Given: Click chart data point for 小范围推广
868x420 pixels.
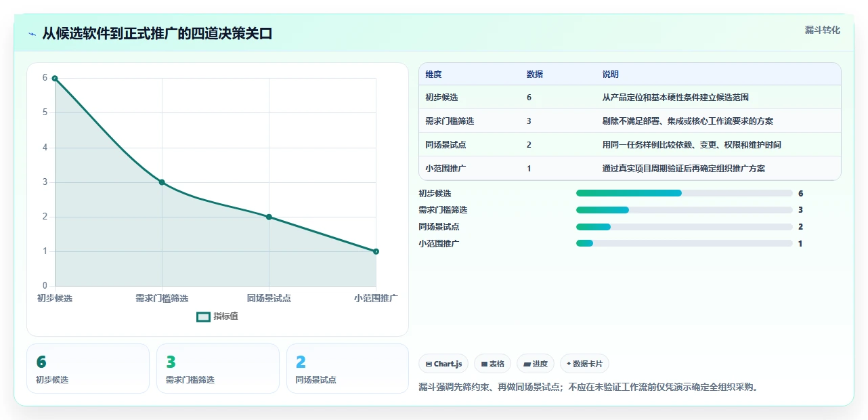Looking at the screenshot, I should 376,251.
